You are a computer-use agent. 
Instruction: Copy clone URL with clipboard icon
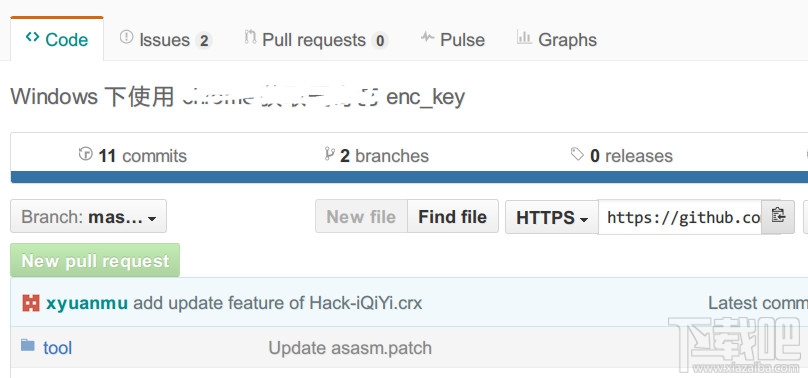point(778,217)
